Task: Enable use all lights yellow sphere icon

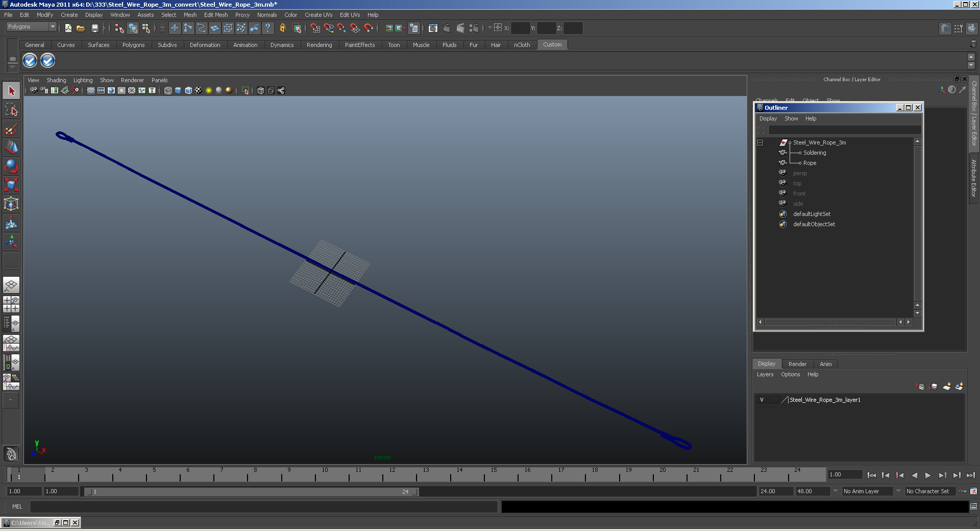Action: pyautogui.click(x=209, y=90)
